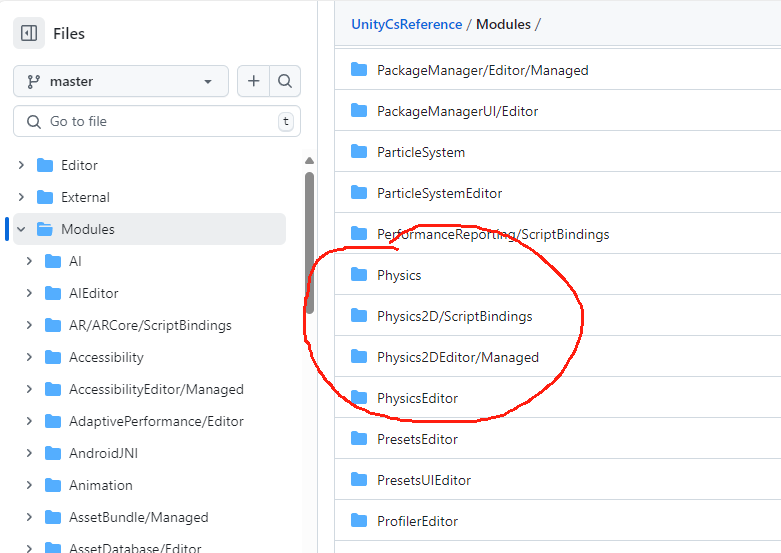Collapse the file tree side panel icon
Viewport: 781px width, 553px height.
pos(29,33)
